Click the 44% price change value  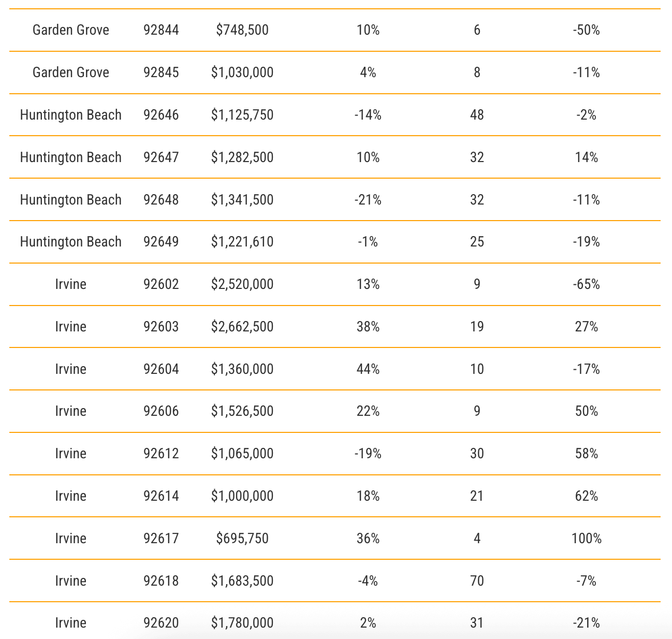[368, 369]
